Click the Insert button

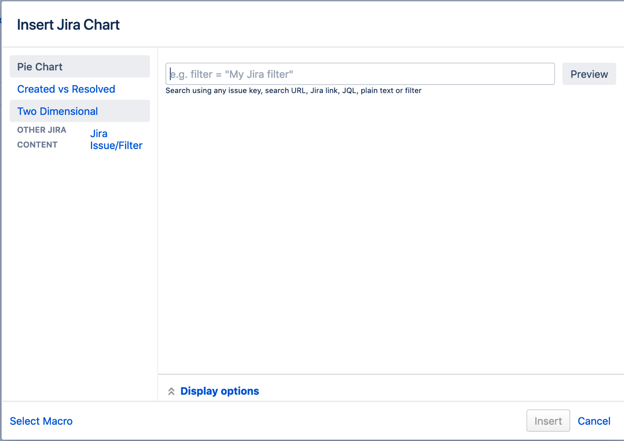pyautogui.click(x=548, y=421)
